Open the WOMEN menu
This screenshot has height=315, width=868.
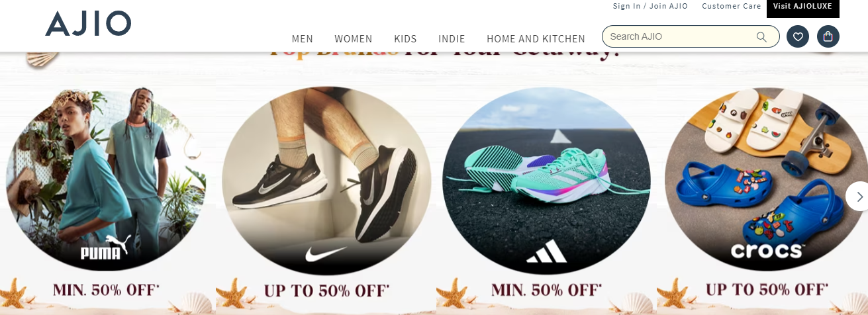click(354, 39)
